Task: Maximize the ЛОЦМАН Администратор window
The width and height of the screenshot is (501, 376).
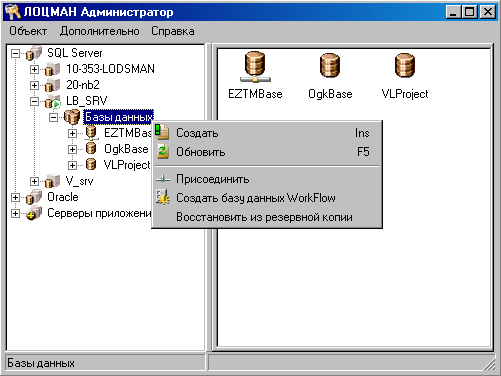Action: point(469,12)
